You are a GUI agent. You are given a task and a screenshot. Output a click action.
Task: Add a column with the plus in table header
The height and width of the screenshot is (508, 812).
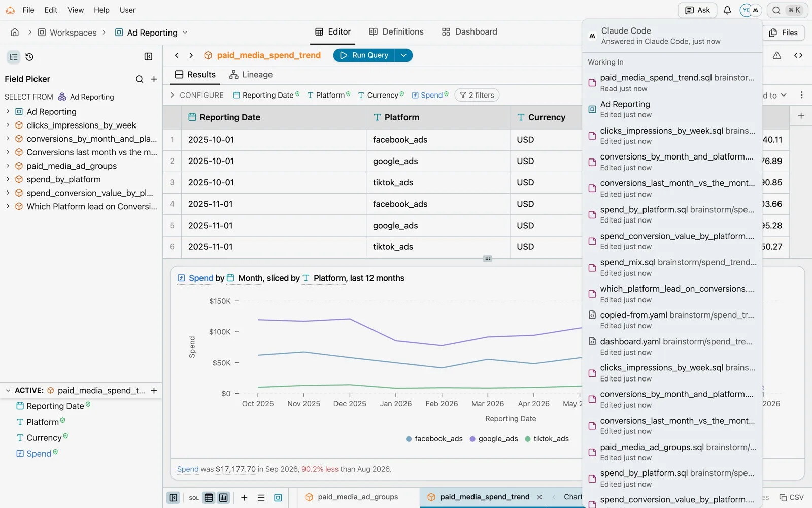[x=801, y=116]
